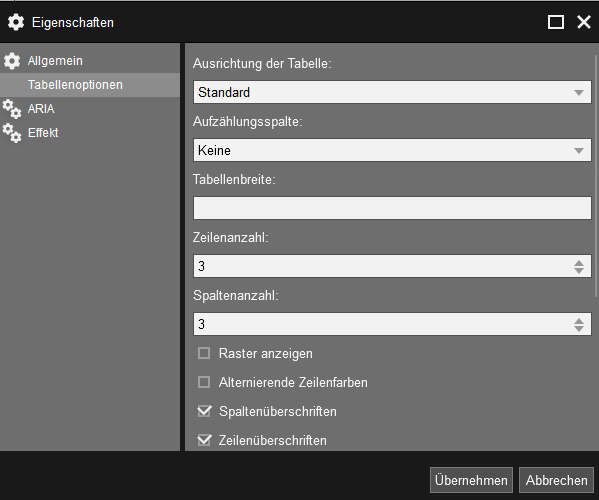
Task: Click the Allgemein gear icon
Action: [x=12, y=61]
